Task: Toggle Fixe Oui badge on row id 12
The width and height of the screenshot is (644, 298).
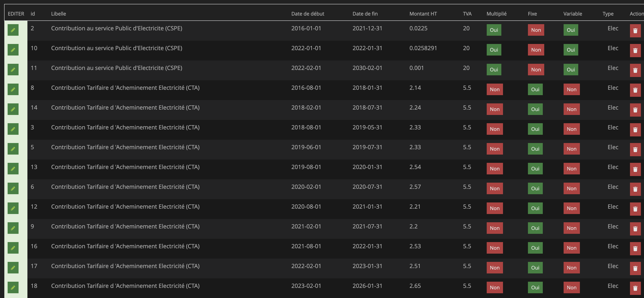Action: point(535,208)
